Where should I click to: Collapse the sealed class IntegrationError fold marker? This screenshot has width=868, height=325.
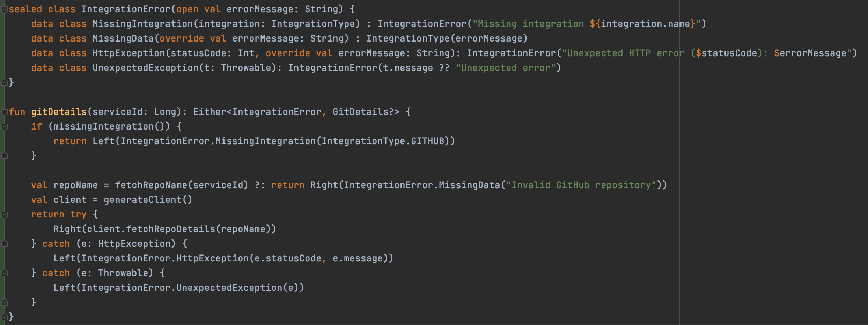[5, 10]
